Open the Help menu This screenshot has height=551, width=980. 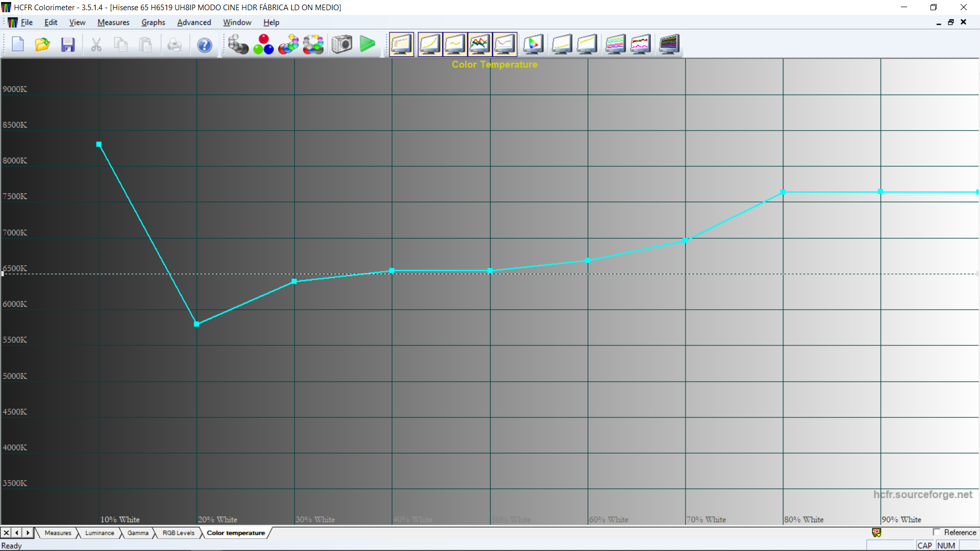[271, 22]
